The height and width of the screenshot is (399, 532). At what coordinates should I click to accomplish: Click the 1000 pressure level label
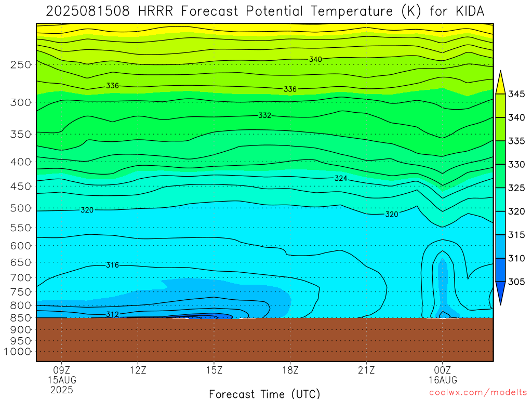click(18, 352)
